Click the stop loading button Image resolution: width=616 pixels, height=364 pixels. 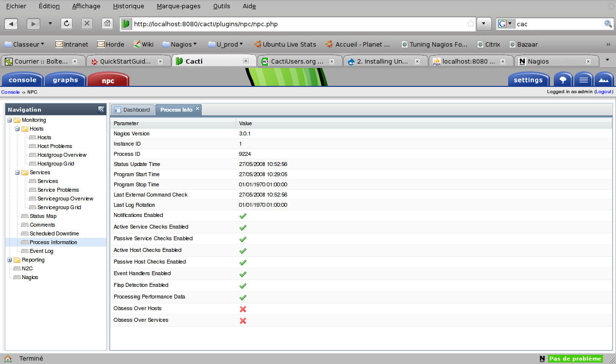point(87,23)
